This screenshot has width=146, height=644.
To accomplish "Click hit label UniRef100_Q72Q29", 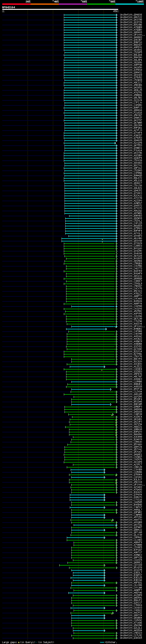I will point(131,243).
